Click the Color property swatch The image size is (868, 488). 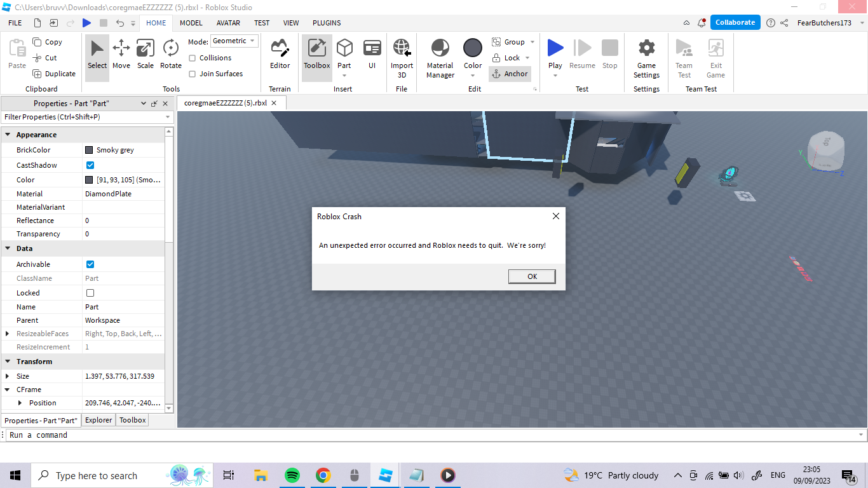click(x=89, y=180)
